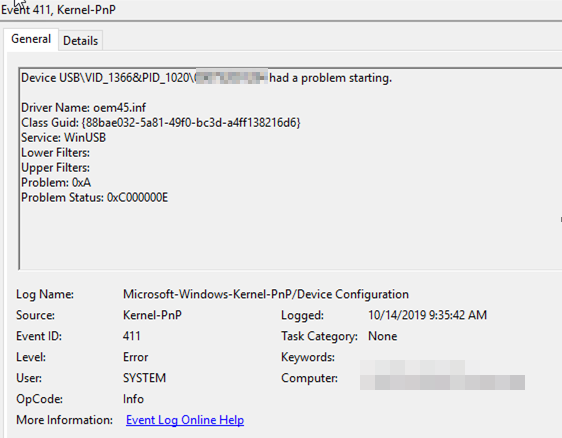Click the 'had a problem starting' message line
Viewport: 562px width, 438px height.
[206, 78]
